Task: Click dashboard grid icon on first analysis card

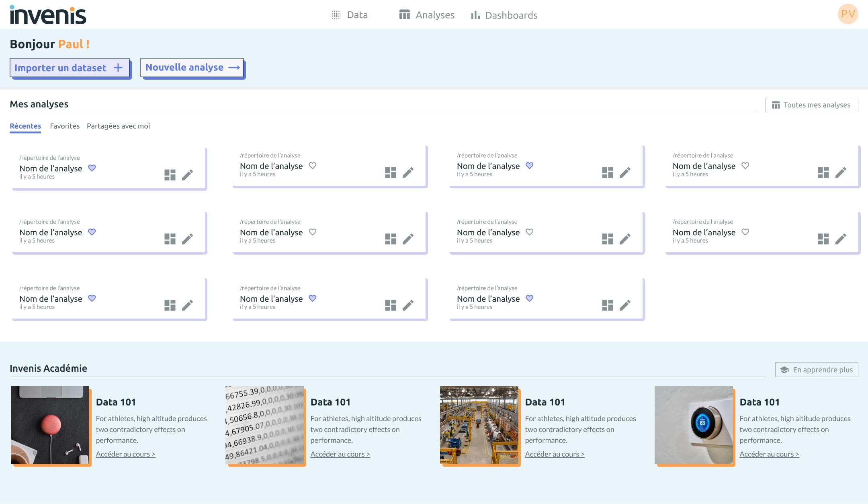Action: click(x=170, y=175)
